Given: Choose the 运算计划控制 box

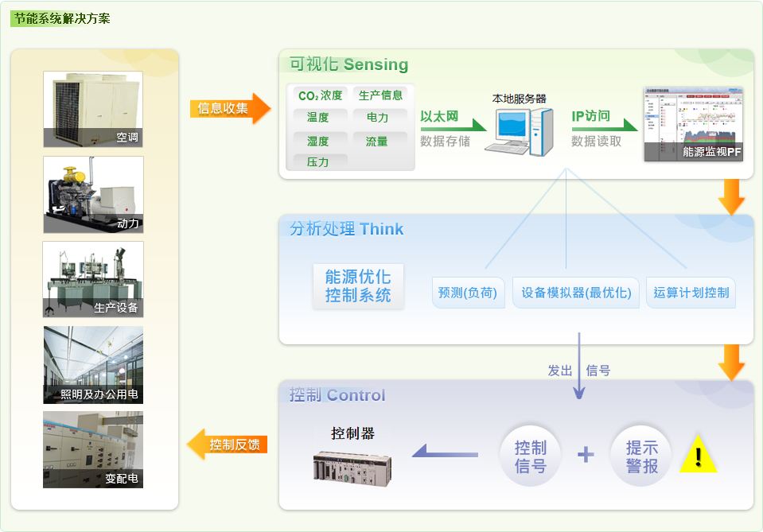Looking at the screenshot, I should 691,293.
